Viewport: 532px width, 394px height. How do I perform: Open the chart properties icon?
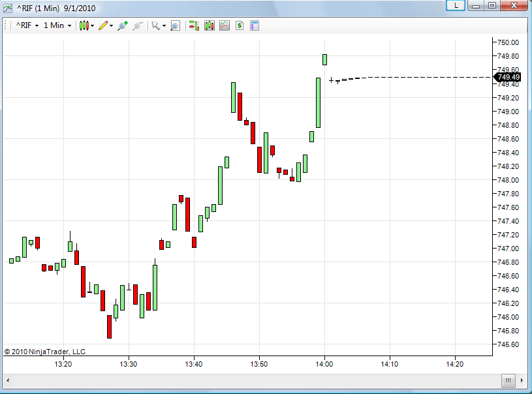pos(255,25)
